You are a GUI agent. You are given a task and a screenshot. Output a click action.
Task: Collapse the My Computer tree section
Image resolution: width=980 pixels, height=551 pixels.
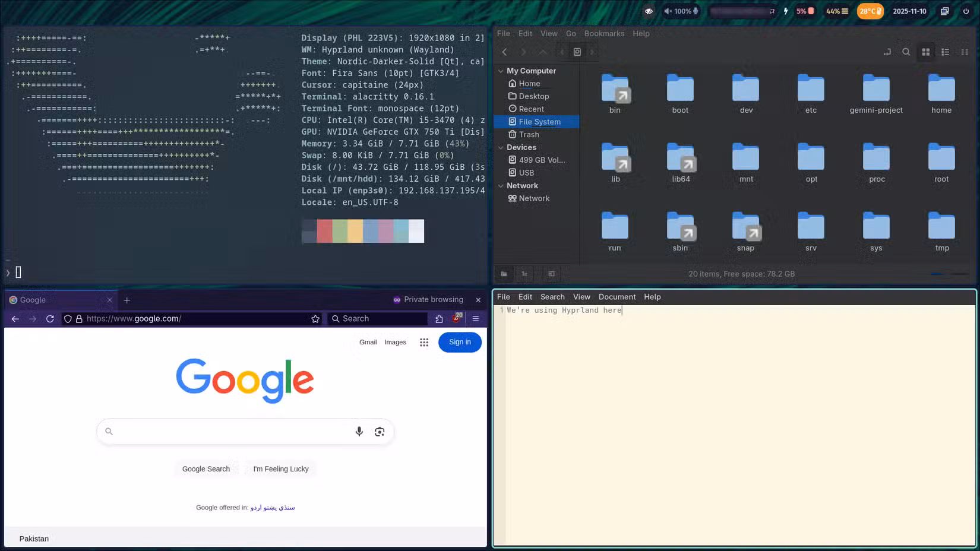click(x=501, y=71)
